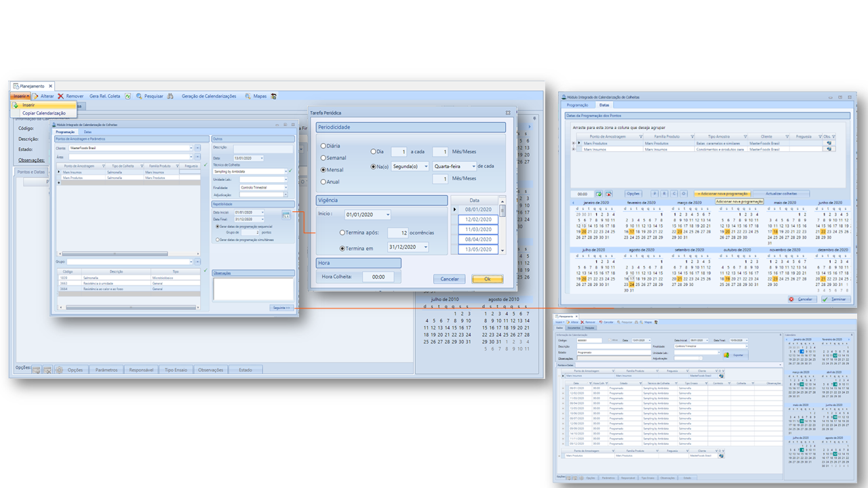Click ellipsis button beside Cliente field
This screenshot has width=868, height=488.
click(x=197, y=148)
